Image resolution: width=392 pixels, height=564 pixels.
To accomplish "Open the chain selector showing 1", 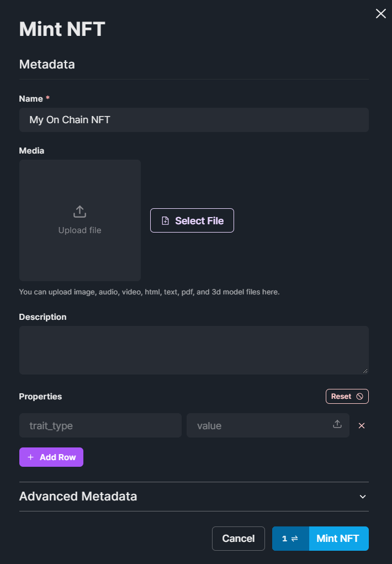I will [290, 539].
